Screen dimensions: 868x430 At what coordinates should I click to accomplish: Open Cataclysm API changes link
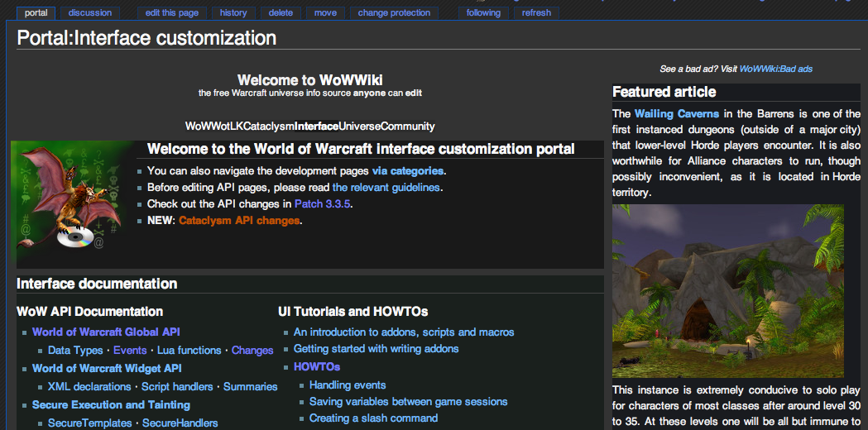tap(239, 221)
